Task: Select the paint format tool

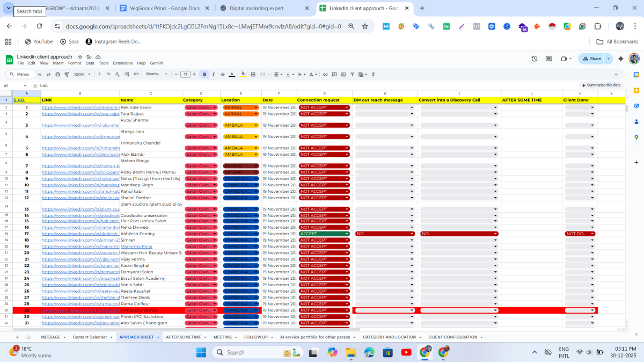Action: tap(67, 74)
